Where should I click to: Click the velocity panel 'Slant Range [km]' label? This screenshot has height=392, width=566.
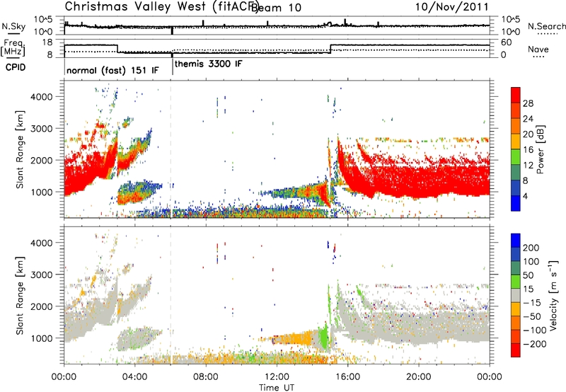coord(20,296)
